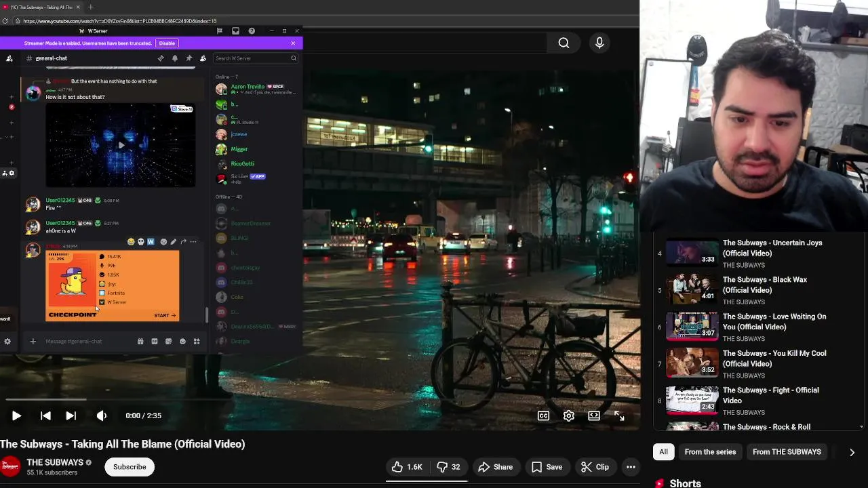This screenshot has width=868, height=488.
Task: Open gift icon in message bar
Action: 140,342
